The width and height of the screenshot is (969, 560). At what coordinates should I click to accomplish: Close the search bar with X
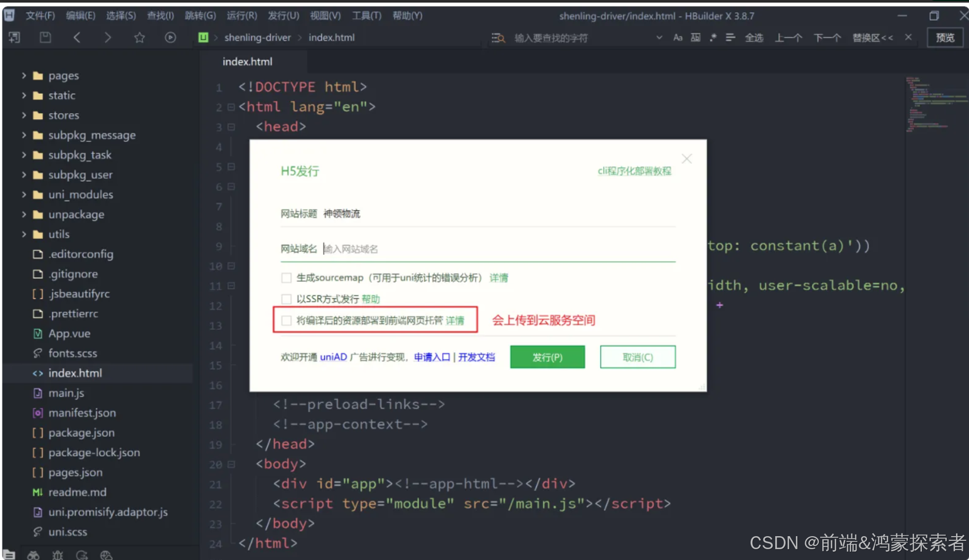[x=908, y=37]
